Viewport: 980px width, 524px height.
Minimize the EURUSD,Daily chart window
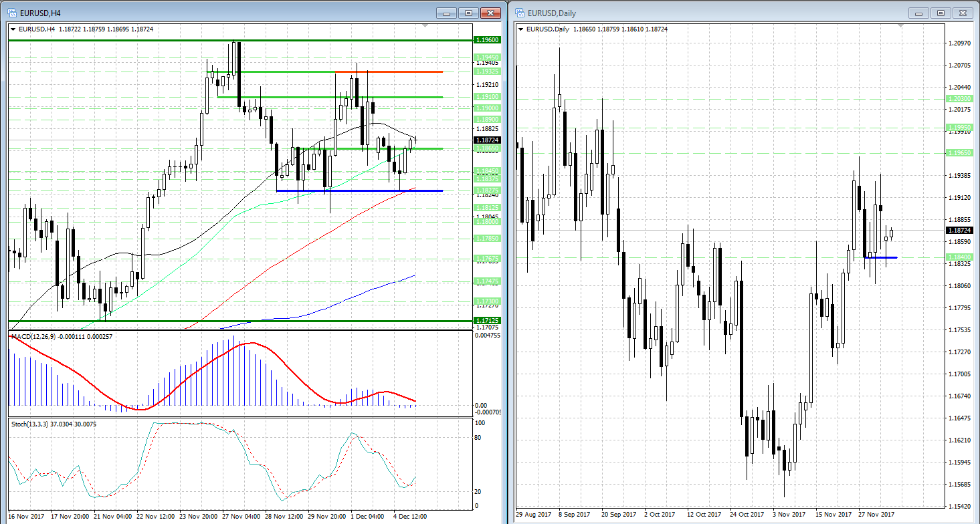(x=920, y=13)
